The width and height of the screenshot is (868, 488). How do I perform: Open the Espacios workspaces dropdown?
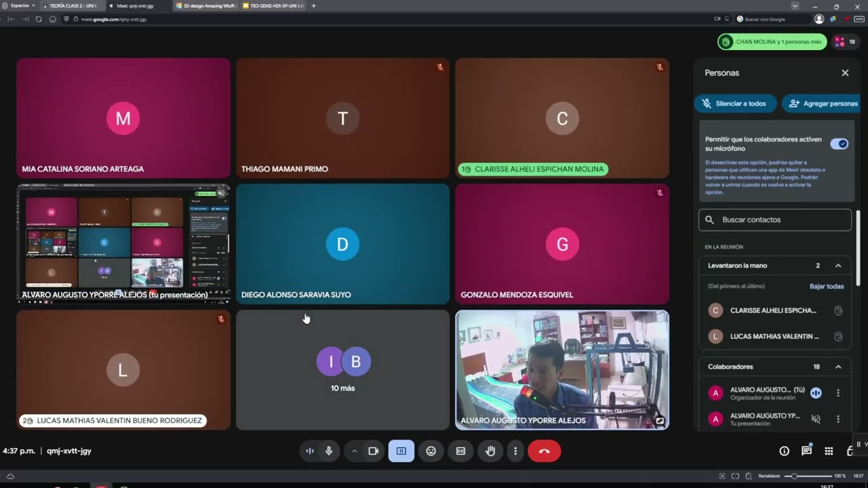pos(19,5)
